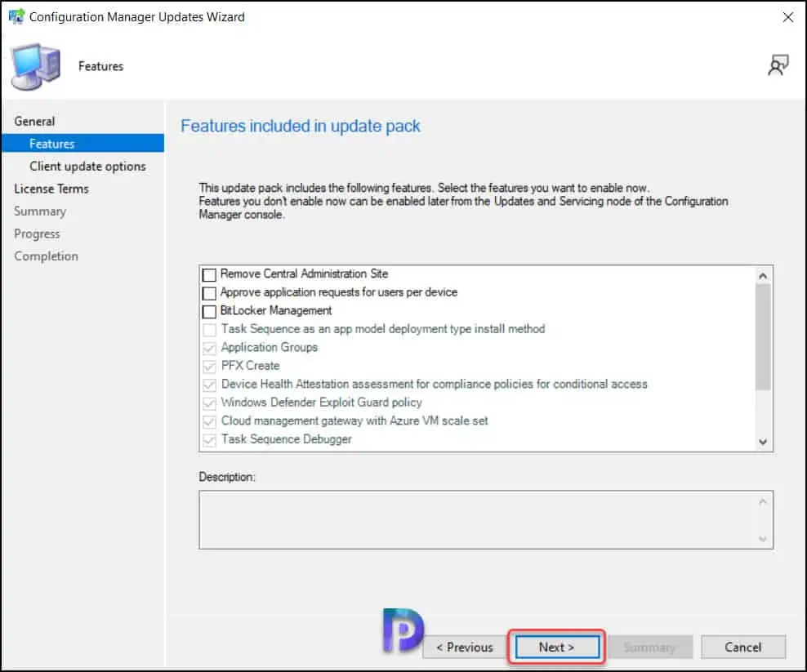This screenshot has height=672, width=807.
Task: Click the Configuration Manager title bar icon
Action: point(16,16)
